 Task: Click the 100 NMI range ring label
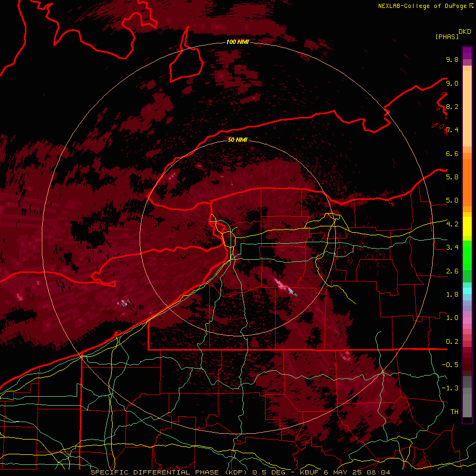[237, 42]
